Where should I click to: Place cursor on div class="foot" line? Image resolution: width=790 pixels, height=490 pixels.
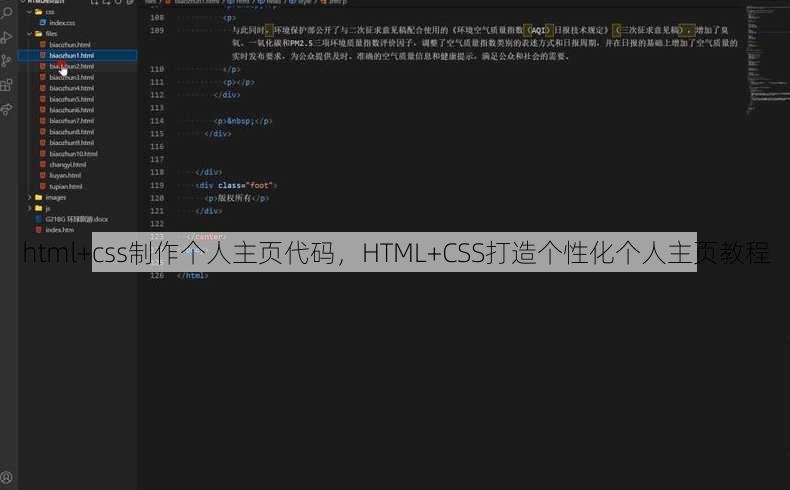tap(236, 185)
